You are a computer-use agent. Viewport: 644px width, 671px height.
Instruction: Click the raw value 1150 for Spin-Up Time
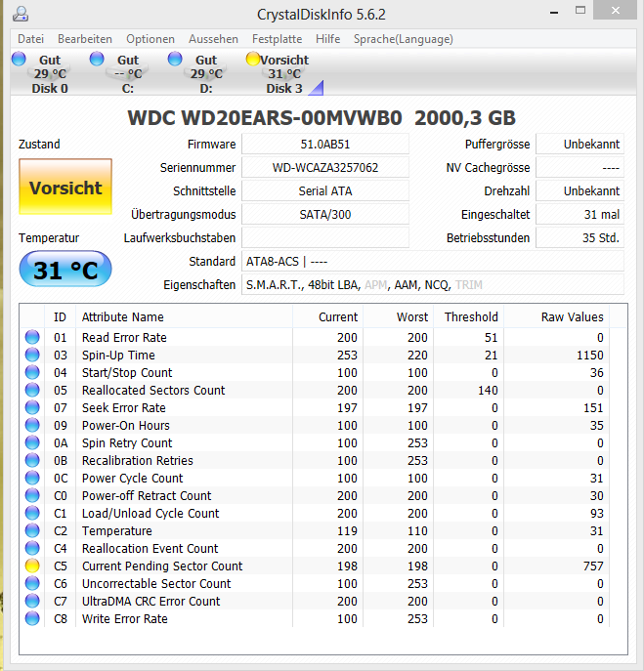(590, 356)
